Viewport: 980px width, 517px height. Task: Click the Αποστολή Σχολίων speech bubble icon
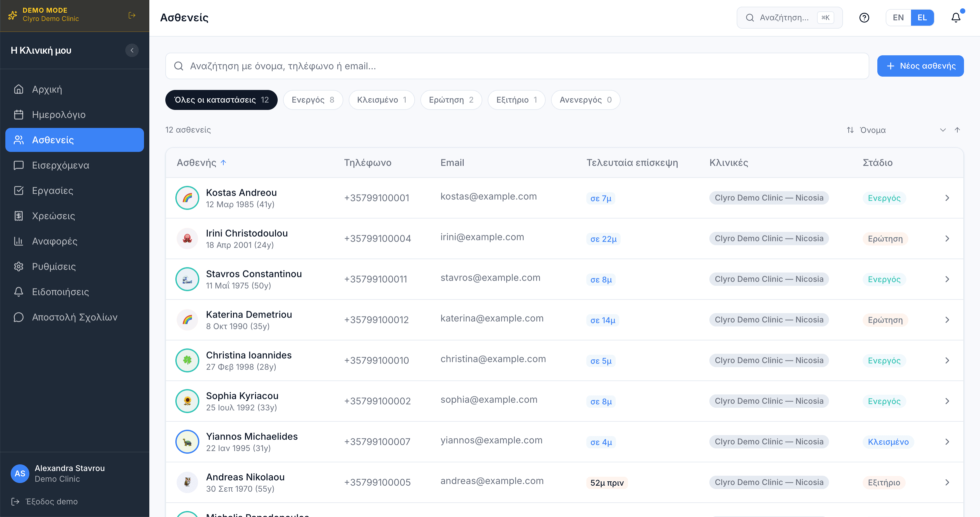point(19,317)
